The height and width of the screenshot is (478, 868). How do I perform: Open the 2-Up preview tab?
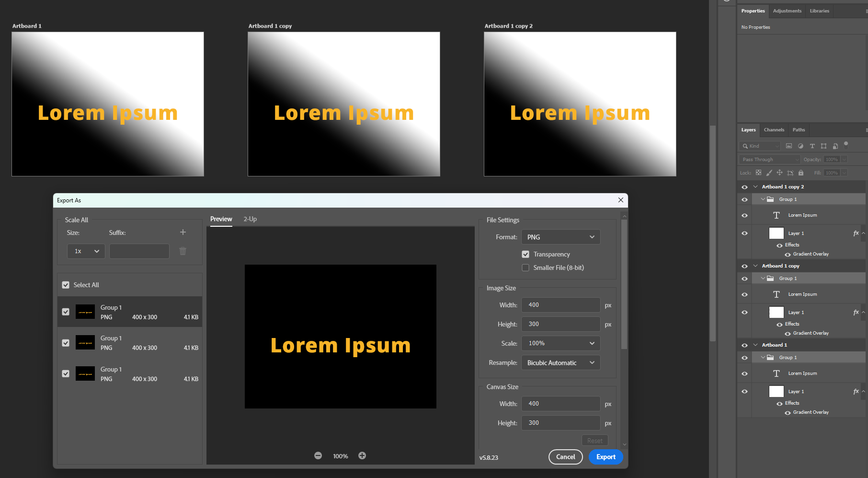(x=250, y=219)
